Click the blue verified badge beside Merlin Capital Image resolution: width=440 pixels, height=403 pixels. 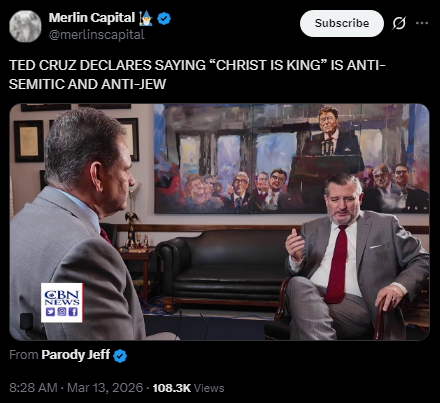point(164,18)
